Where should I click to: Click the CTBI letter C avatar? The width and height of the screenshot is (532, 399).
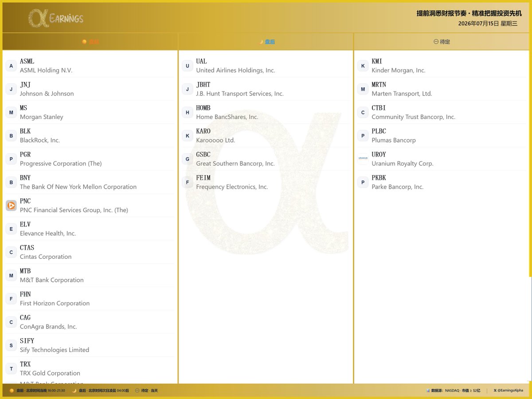tap(363, 112)
